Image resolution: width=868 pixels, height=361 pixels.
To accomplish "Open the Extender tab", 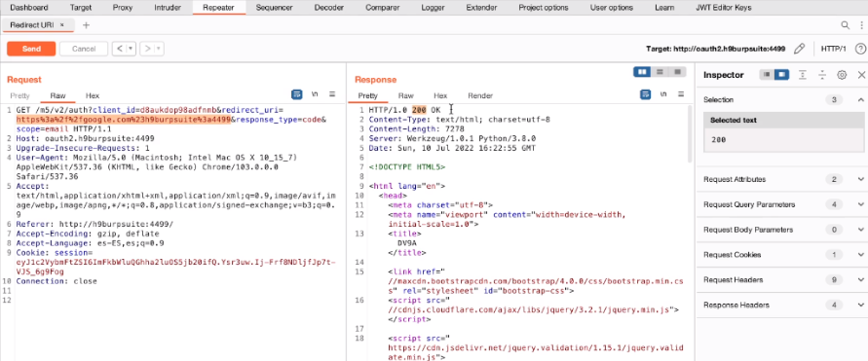I will [481, 8].
